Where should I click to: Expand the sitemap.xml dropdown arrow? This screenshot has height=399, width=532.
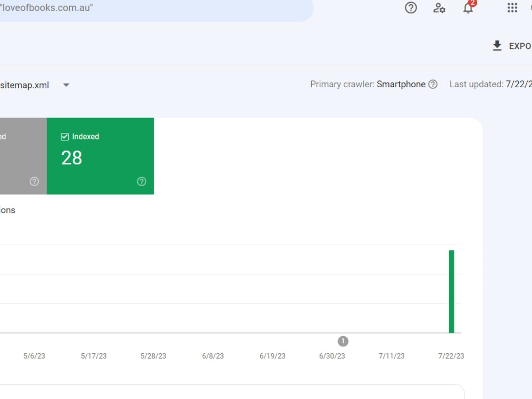66,85
